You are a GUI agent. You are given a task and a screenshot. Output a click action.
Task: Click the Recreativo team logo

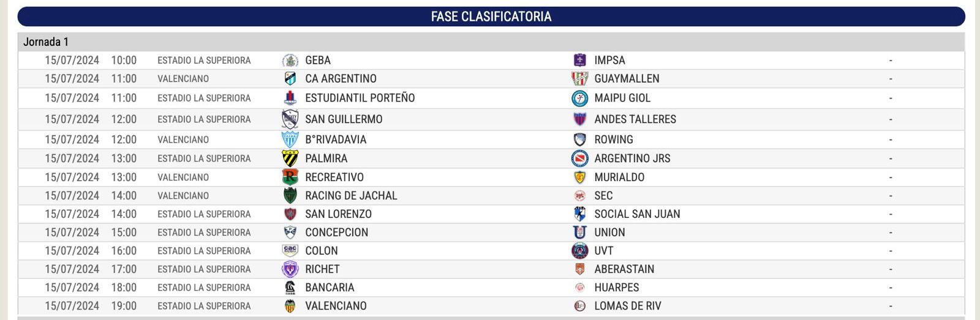click(290, 177)
